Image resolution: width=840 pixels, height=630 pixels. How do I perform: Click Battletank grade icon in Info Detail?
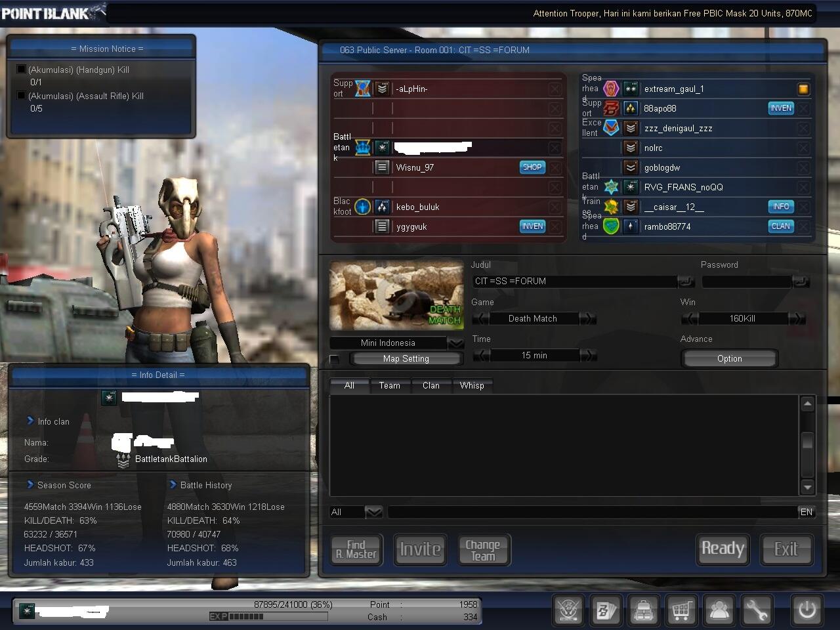(x=123, y=460)
